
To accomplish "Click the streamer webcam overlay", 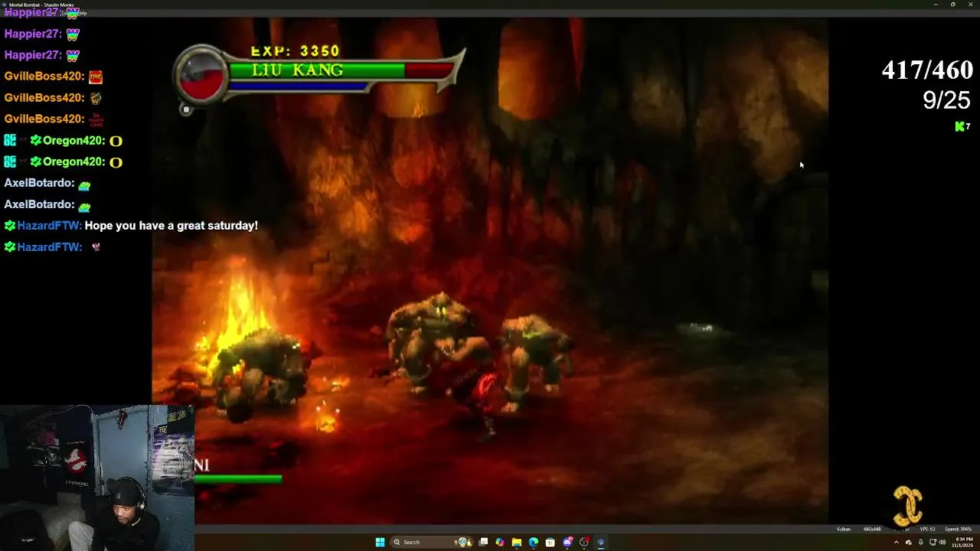I will [x=97, y=478].
